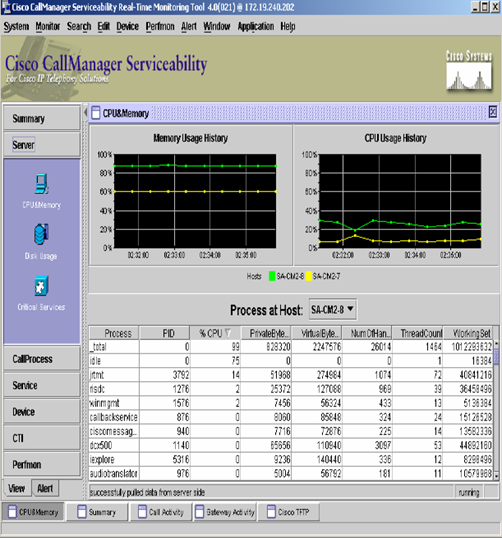502x538 pixels.
Task: Sort by the NumOfHandles column header
Action: 367,333
